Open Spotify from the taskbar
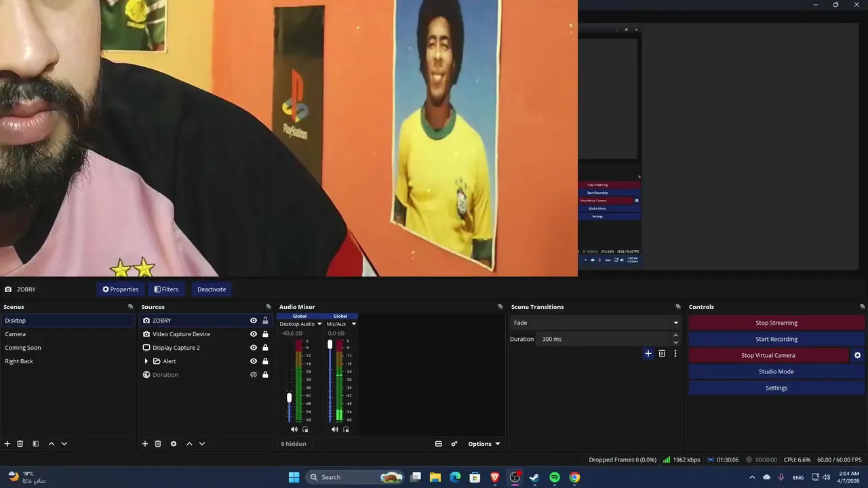Screen dimensions: 868x488 [555, 477]
